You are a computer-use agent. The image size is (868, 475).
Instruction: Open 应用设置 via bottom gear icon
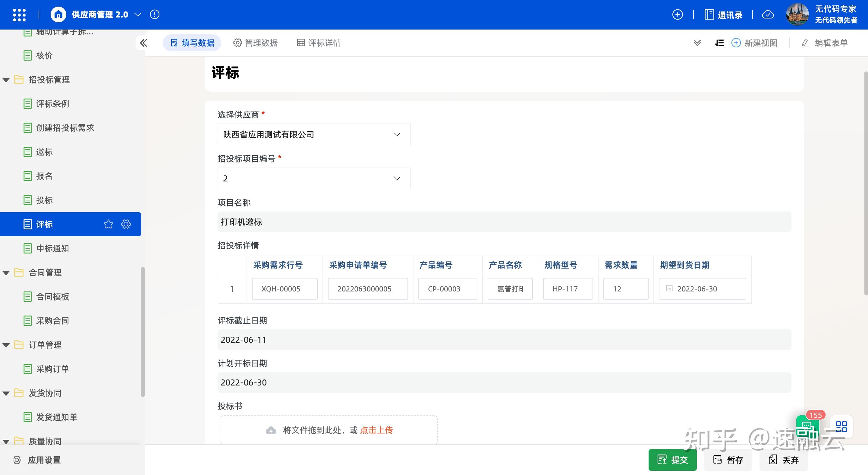16,460
